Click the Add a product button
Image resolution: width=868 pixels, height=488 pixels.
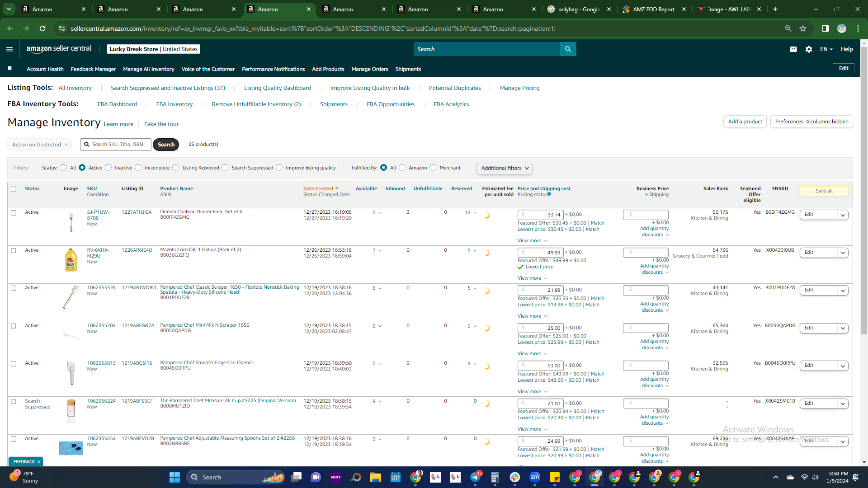[x=745, y=122]
